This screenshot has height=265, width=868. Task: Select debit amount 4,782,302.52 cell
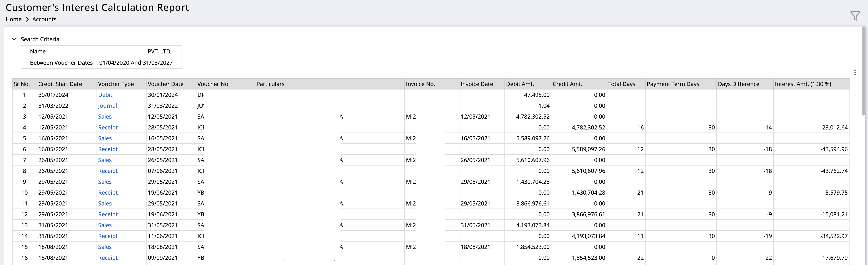pos(528,116)
